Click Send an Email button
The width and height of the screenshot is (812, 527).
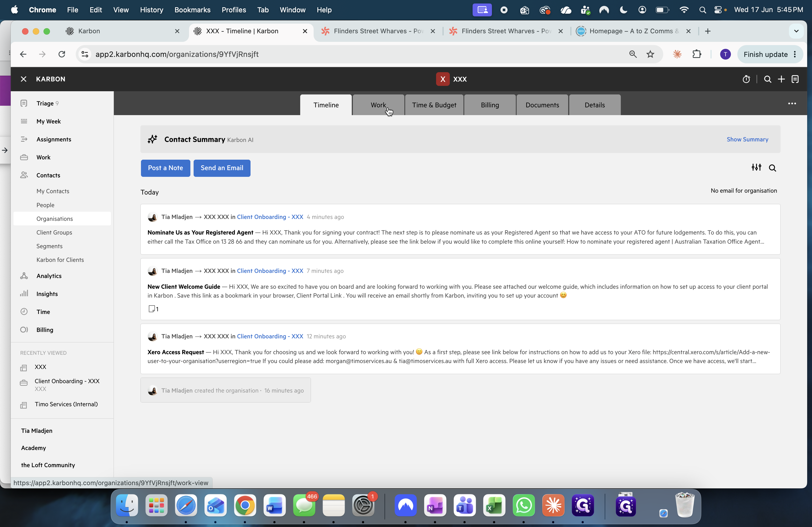222,168
